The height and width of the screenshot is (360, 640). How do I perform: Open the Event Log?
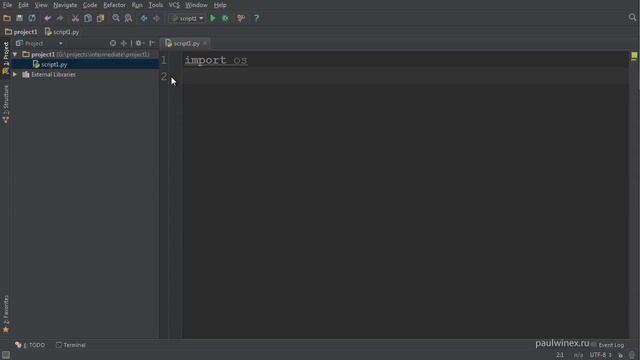(x=607, y=345)
